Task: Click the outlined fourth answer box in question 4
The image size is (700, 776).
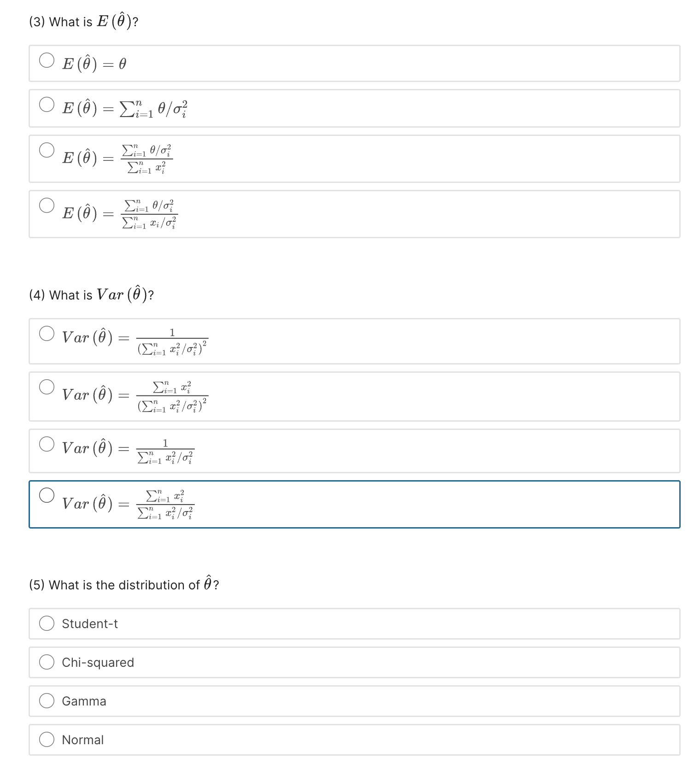Action: (350, 504)
